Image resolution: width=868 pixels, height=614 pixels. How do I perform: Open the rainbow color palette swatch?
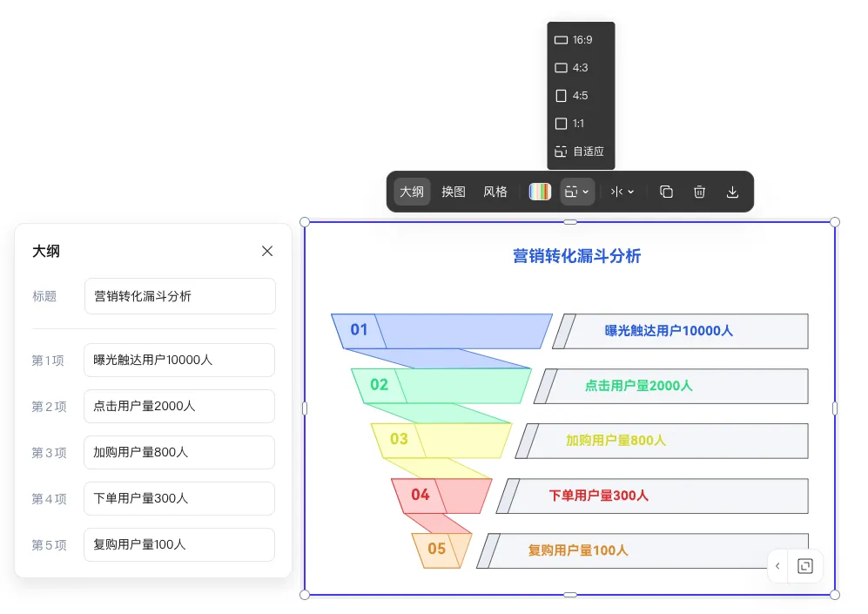pyautogui.click(x=540, y=192)
